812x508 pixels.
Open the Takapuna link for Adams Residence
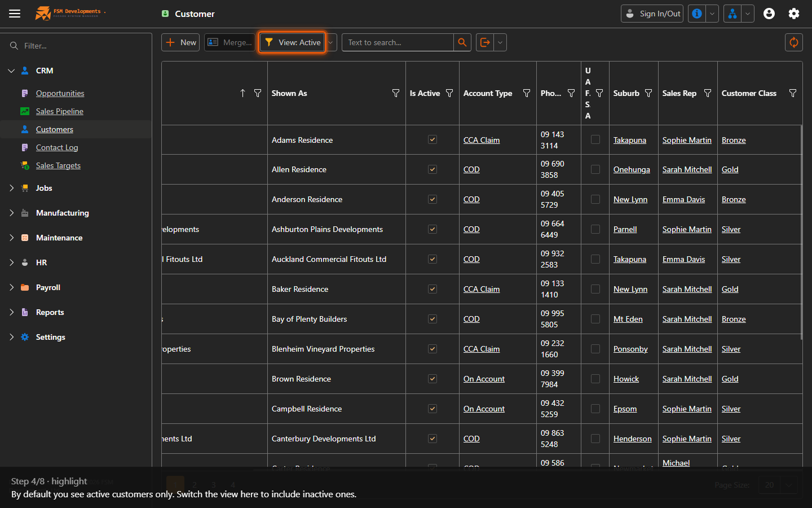click(630, 140)
